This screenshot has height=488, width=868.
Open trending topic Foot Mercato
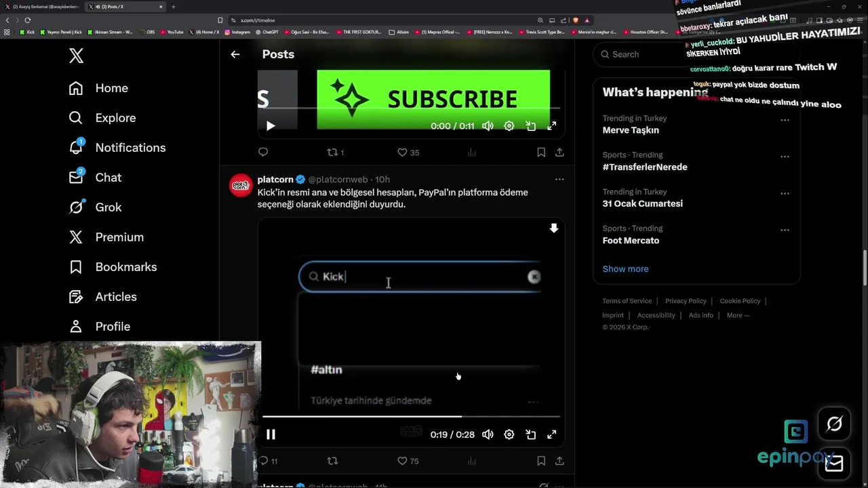coord(631,241)
